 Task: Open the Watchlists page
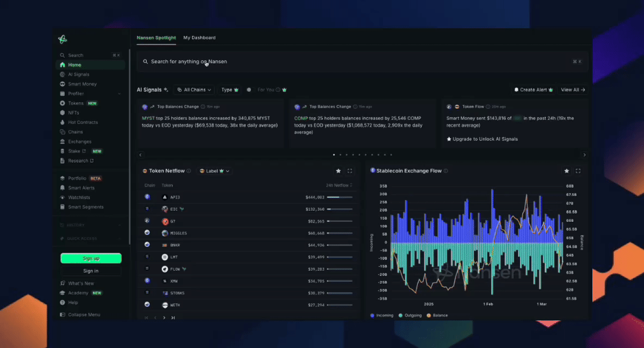click(x=79, y=197)
